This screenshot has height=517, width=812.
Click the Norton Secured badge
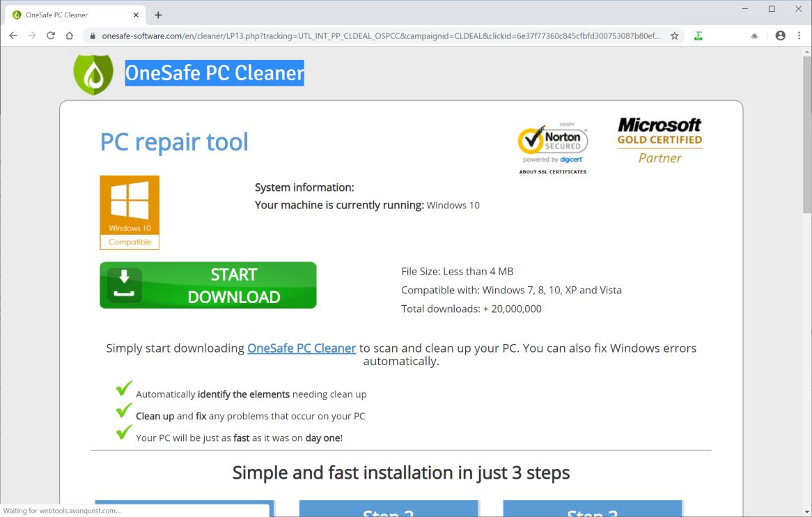pyautogui.click(x=552, y=143)
